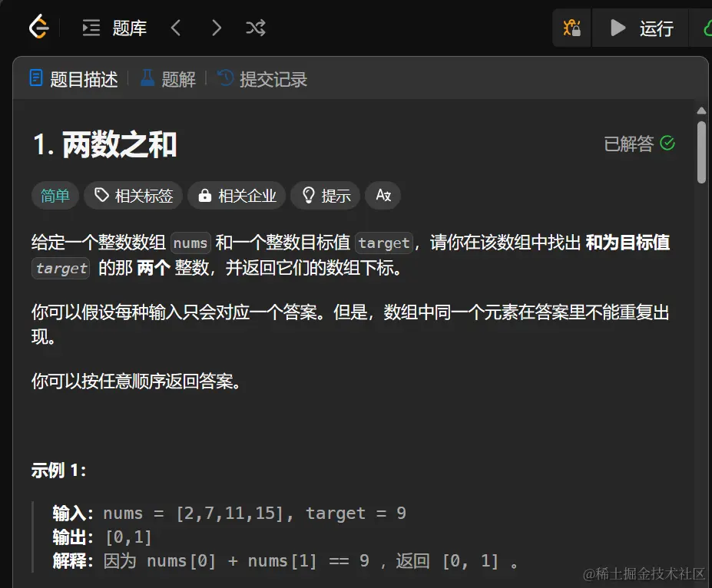Image resolution: width=712 pixels, height=588 pixels.
Task: Switch to the 题解 tab
Action: point(167,79)
